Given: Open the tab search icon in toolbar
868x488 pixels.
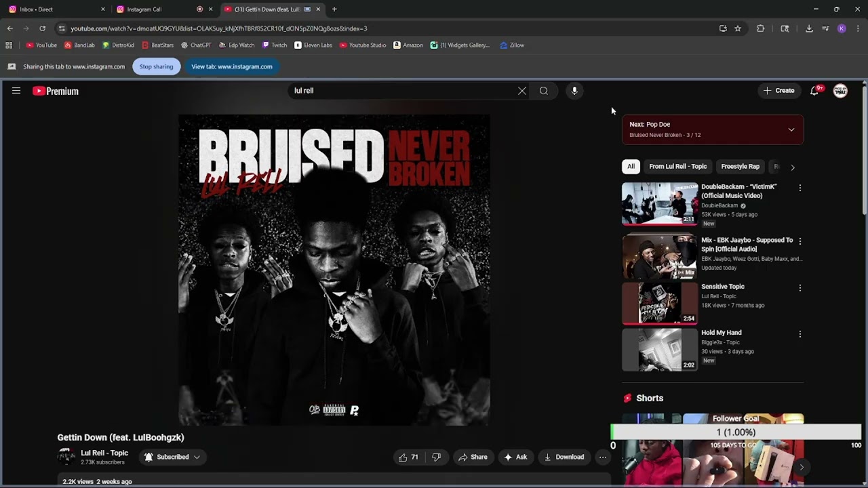Looking at the screenshot, I should 785,28.
